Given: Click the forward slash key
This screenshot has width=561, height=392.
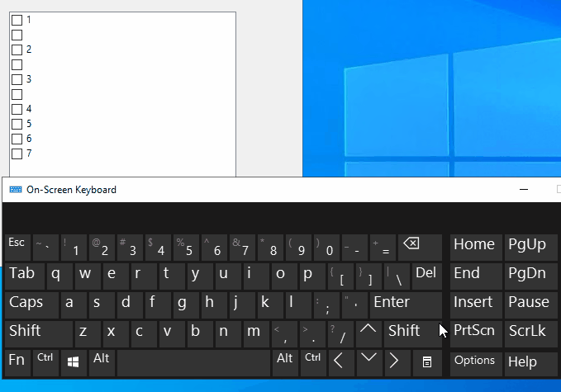Looking at the screenshot, I should pyautogui.click(x=340, y=333).
